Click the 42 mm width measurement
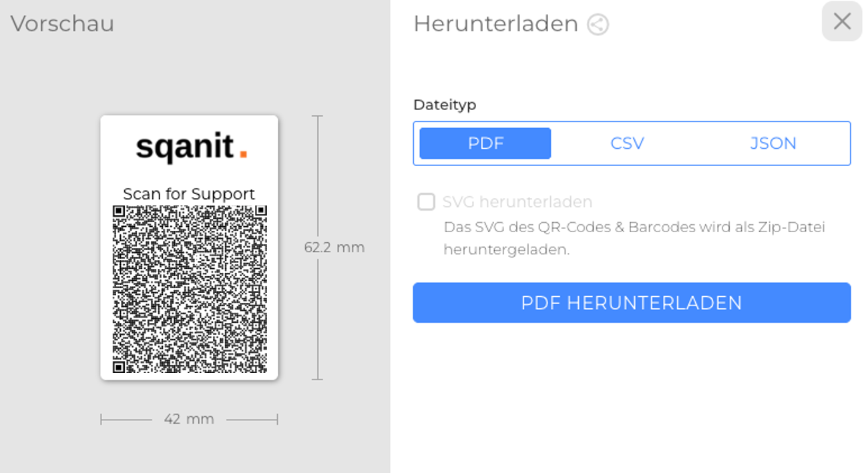This screenshot has width=868, height=473. (189, 419)
